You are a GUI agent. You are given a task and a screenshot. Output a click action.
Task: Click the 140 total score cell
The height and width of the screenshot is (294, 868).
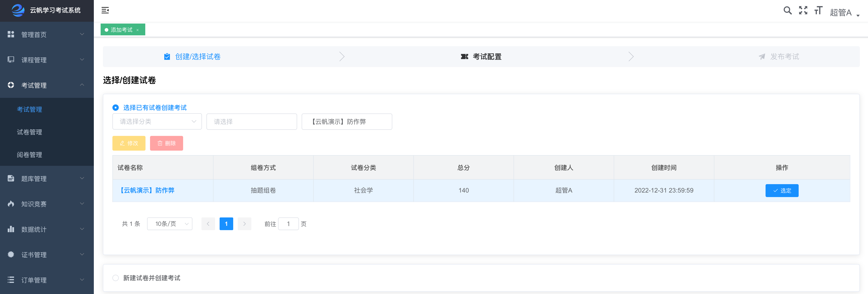[464, 191]
